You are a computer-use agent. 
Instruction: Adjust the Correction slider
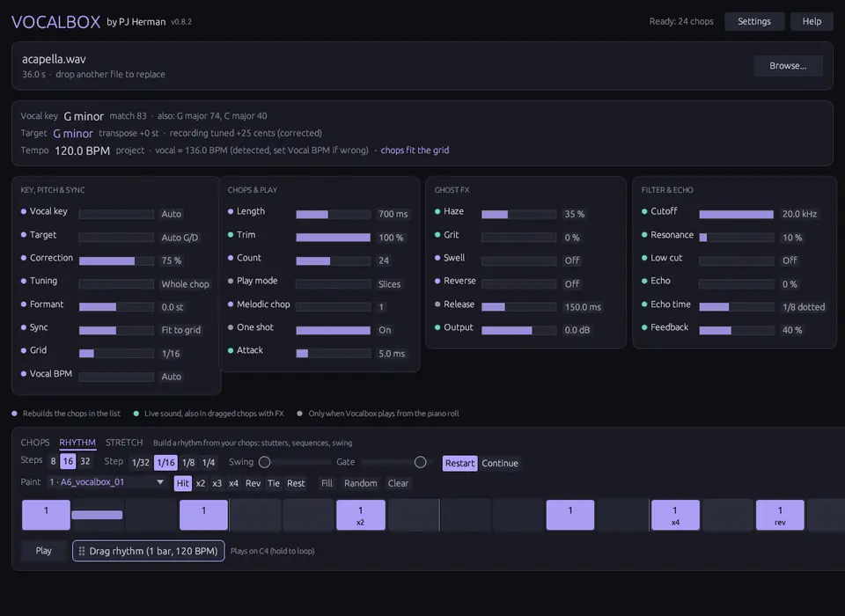[x=116, y=260]
